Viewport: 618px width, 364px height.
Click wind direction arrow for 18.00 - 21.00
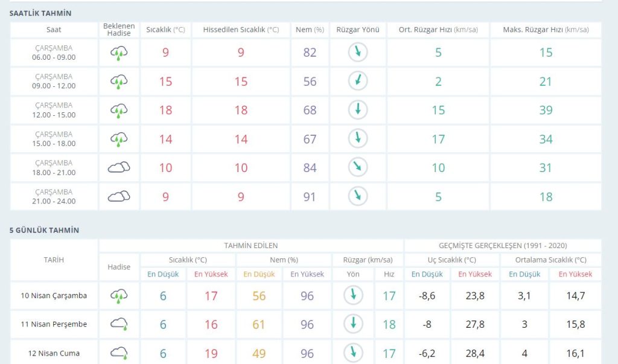click(358, 167)
